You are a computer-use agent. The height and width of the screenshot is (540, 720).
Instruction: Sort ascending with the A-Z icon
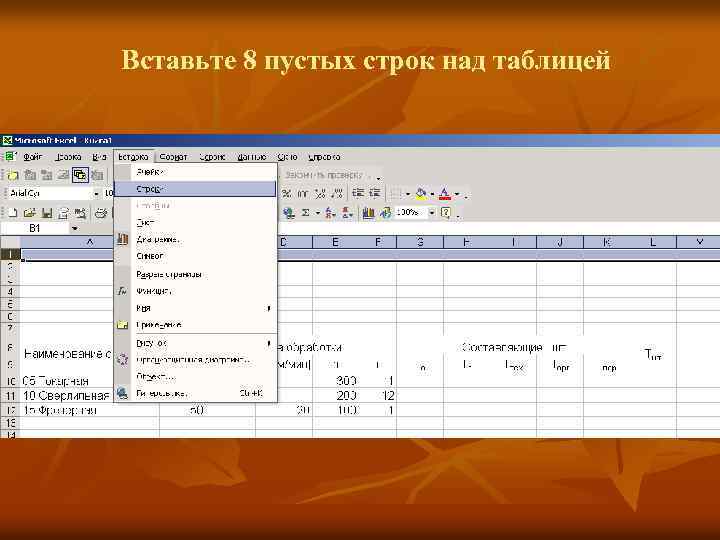coord(330,213)
